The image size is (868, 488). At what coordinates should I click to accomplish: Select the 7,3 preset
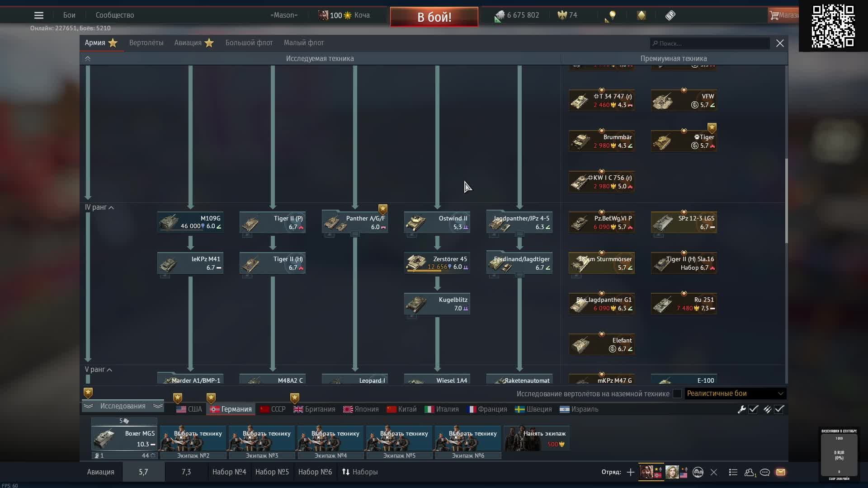[x=186, y=472]
